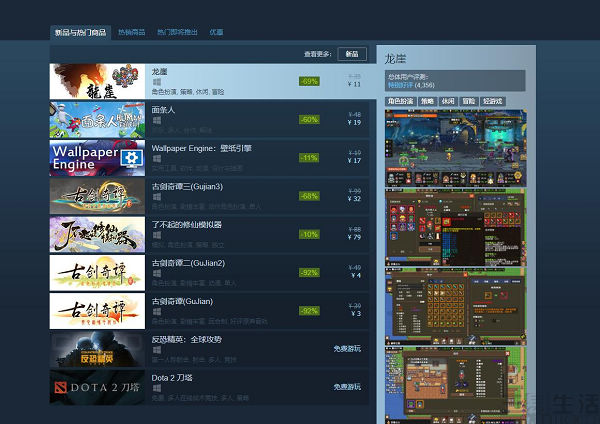Image resolution: width=600 pixels, height=424 pixels.
Task: Click the Windows platform icon for 面条人
Action: pos(157,120)
